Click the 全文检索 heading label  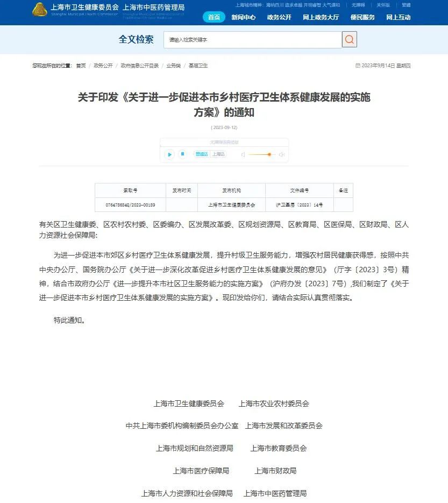[x=136, y=39]
